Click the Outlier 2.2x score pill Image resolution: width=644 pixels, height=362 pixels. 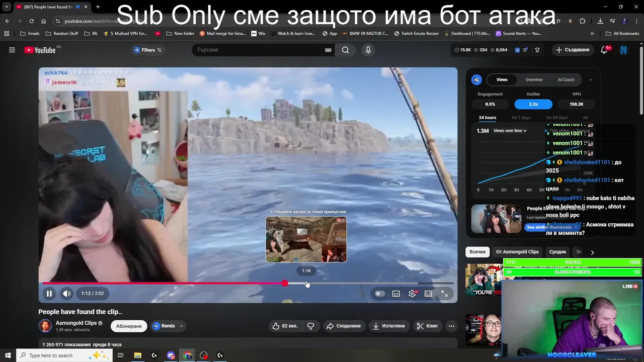click(533, 104)
